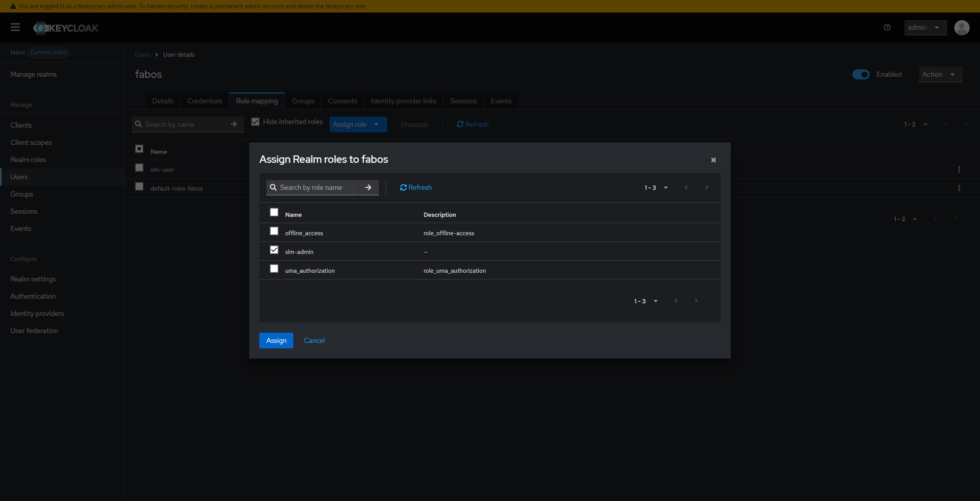Select Realm roles in the sidebar
980x501 pixels.
pyautogui.click(x=28, y=159)
